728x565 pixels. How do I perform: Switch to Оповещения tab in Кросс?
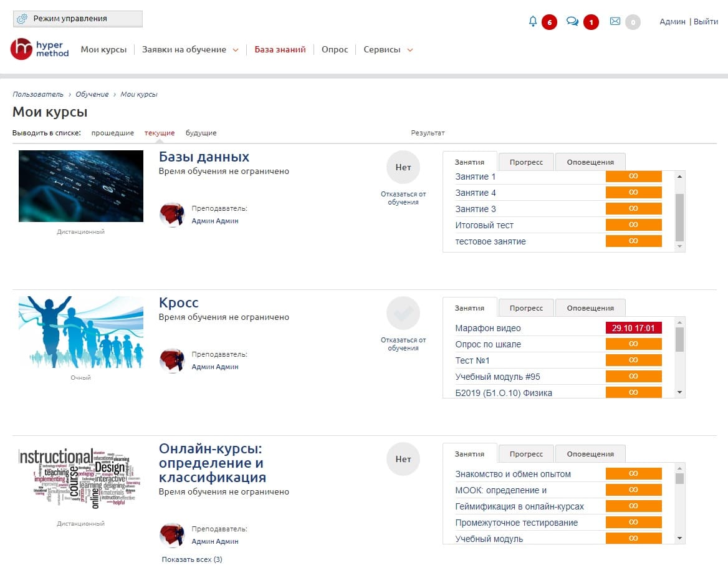click(x=590, y=308)
